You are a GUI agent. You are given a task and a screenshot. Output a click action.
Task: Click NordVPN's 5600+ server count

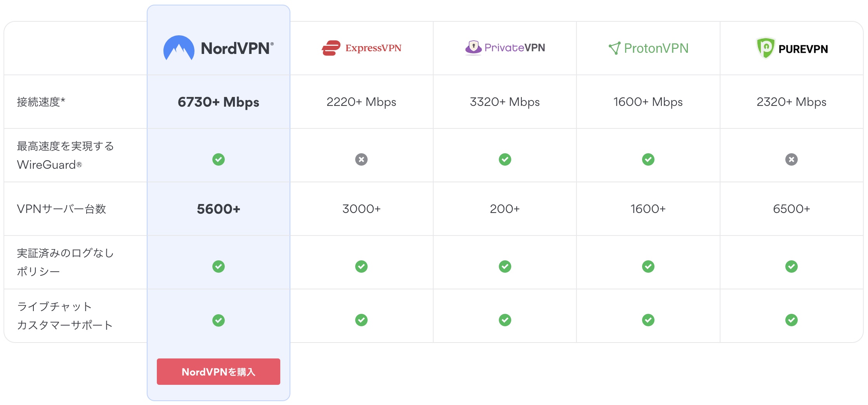click(219, 209)
